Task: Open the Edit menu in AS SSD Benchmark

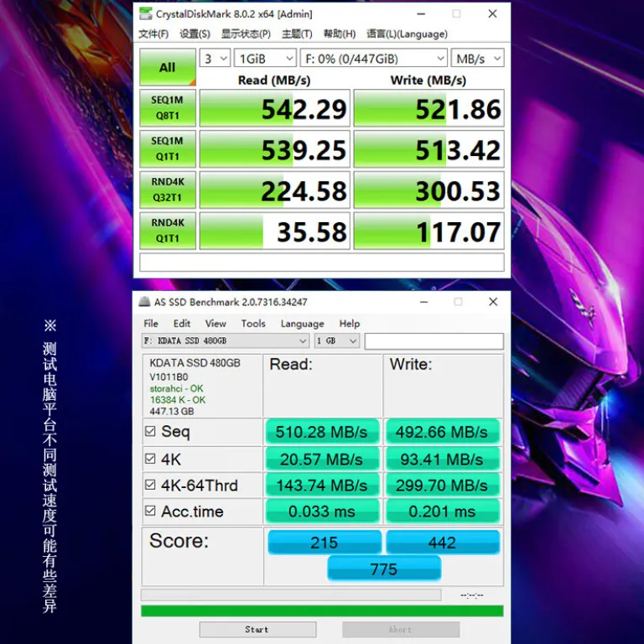Action: (x=181, y=324)
